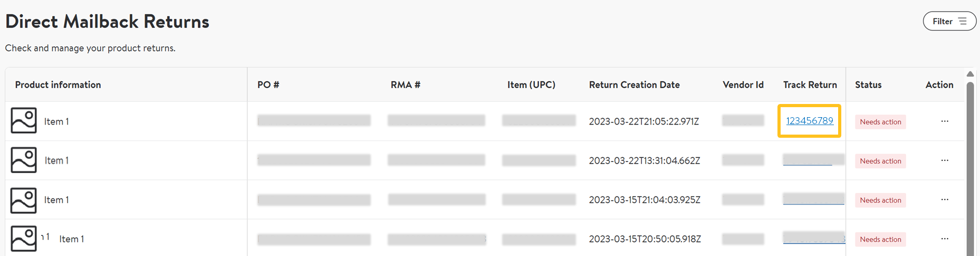The height and width of the screenshot is (256, 980).
Task: Open action menu for fourth row
Action: click(x=945, y=239)
